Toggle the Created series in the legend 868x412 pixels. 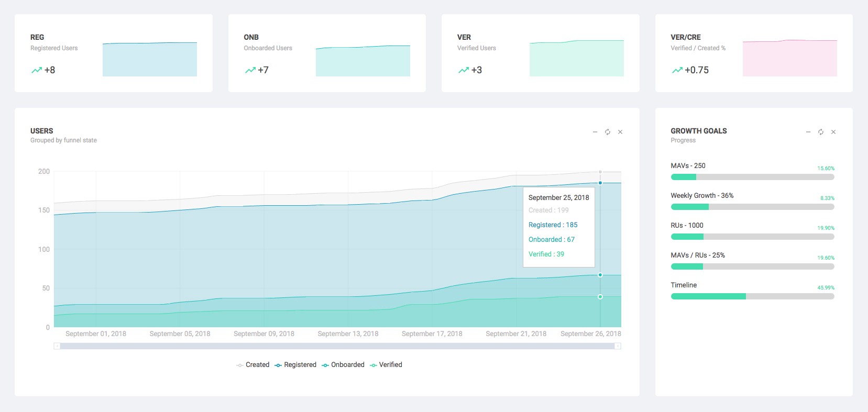click(253, 365)
